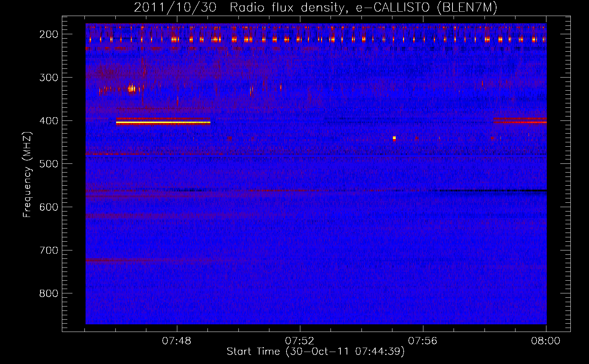Click the bright burst spot near 07:55 at 440 MHz
The width and height of the screenshot is (589, 364).
click(x=394, y=138)
